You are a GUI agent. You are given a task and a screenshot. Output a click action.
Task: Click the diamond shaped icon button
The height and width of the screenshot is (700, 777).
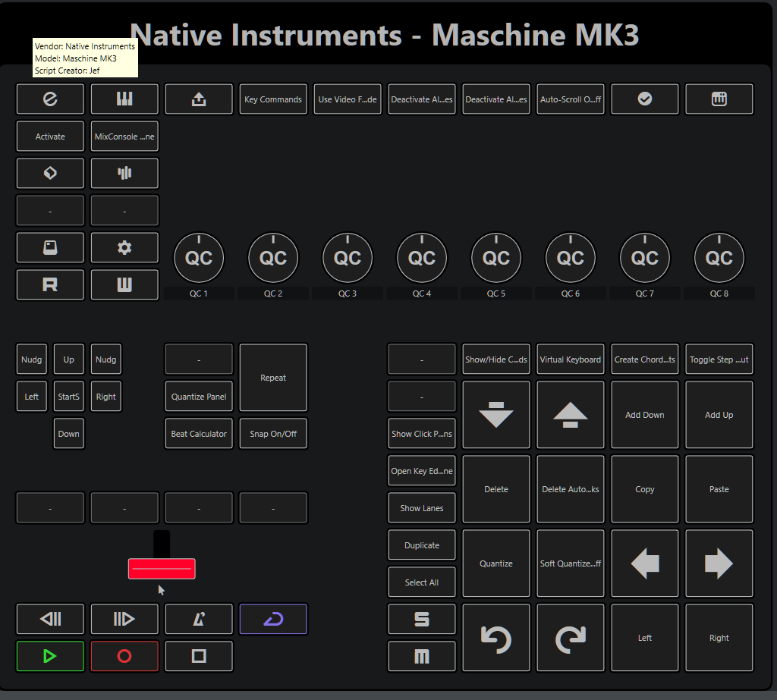click(x=50, y=173)
